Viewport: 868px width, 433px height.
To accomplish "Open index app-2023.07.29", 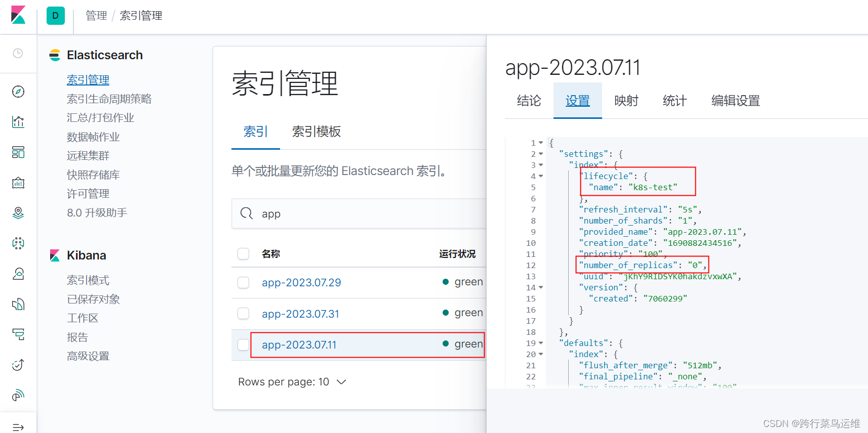I will click(x=301, y=282).
